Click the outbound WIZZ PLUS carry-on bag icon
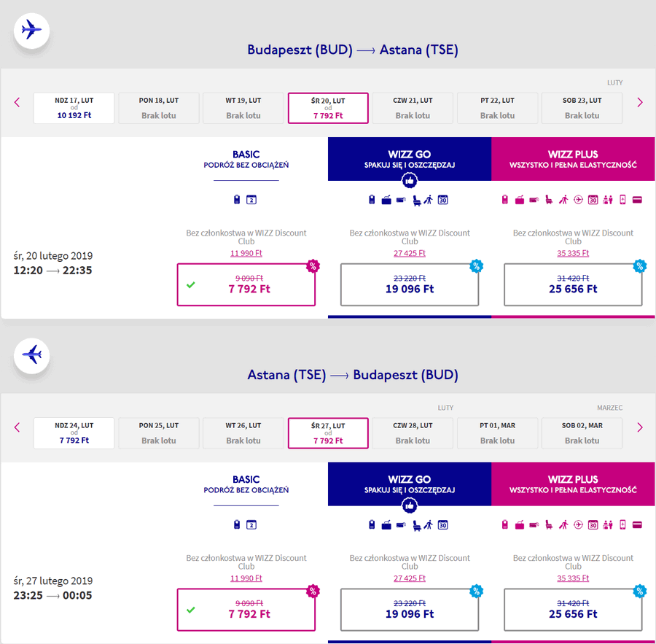 (505, 200)
